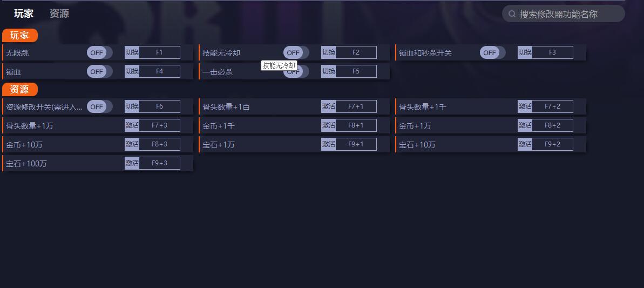Click the search box 搜索修改器功能名称

click(563, 14)
